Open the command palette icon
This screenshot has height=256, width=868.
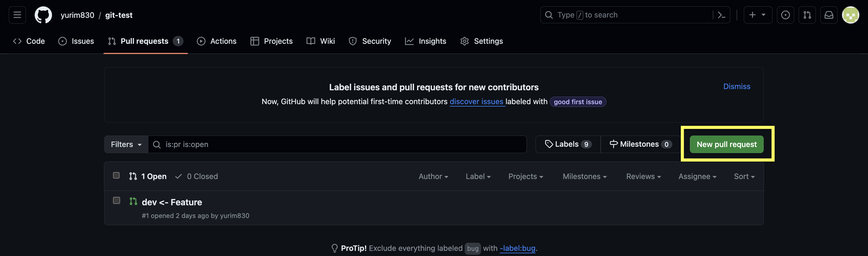point(722,15)
